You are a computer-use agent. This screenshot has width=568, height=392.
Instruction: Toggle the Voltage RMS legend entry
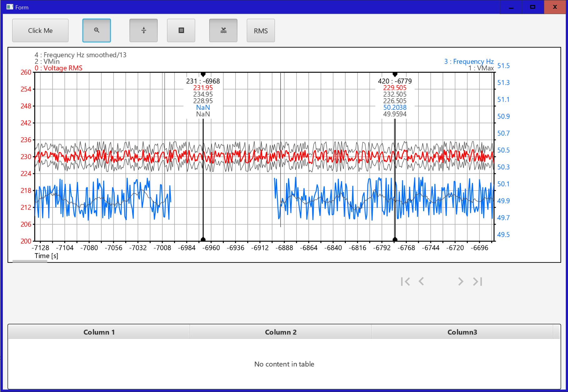pos(59,68)
